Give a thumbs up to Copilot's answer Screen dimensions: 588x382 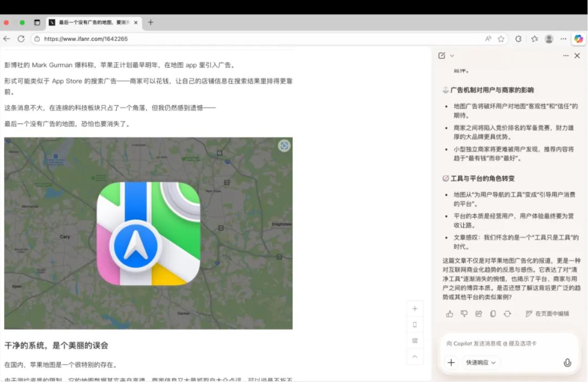tap(450, 313)
